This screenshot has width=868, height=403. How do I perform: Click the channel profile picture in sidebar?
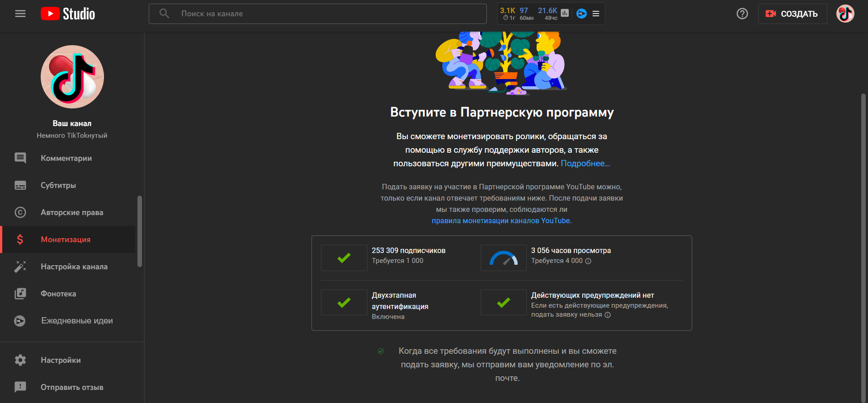(72, 77)
